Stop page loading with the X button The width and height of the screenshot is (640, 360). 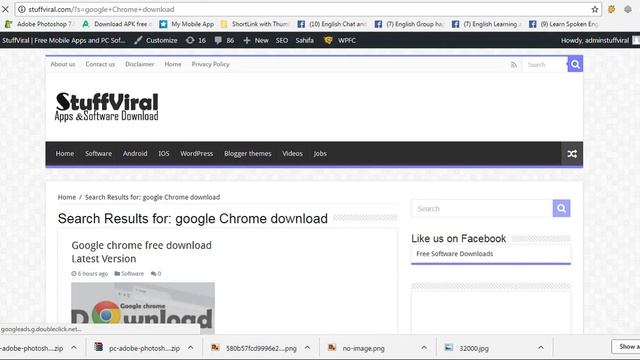coord(5,9)
